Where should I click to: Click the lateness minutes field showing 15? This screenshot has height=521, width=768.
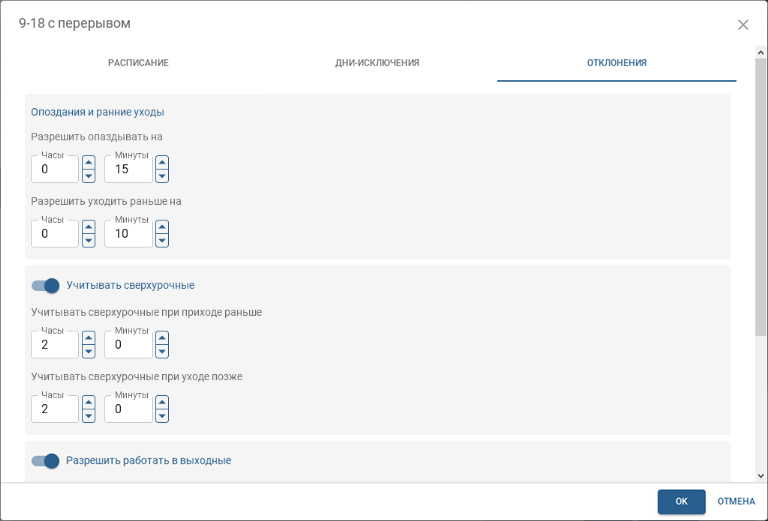point(128,169)
